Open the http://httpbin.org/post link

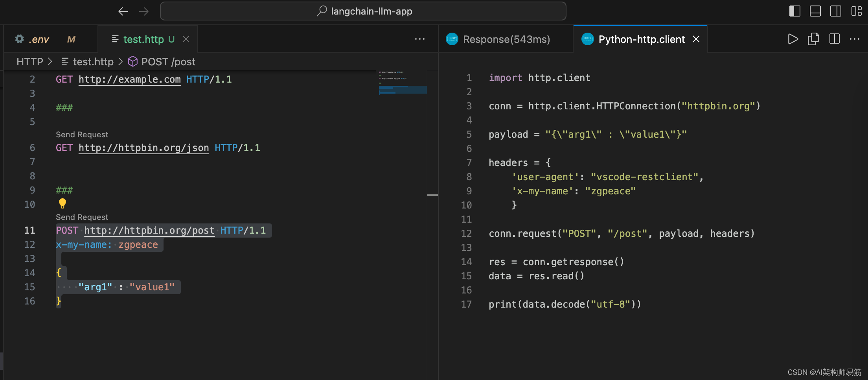(149, 231)
